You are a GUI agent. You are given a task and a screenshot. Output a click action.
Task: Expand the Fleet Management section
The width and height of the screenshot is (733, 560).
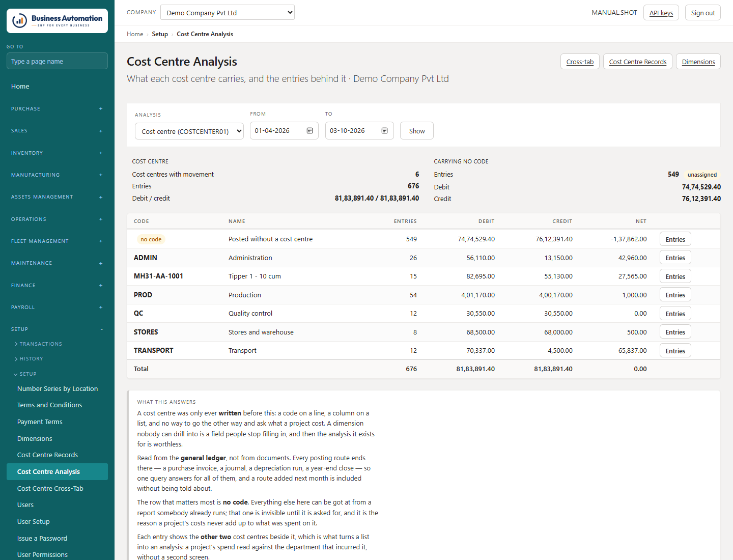[57, 241]
